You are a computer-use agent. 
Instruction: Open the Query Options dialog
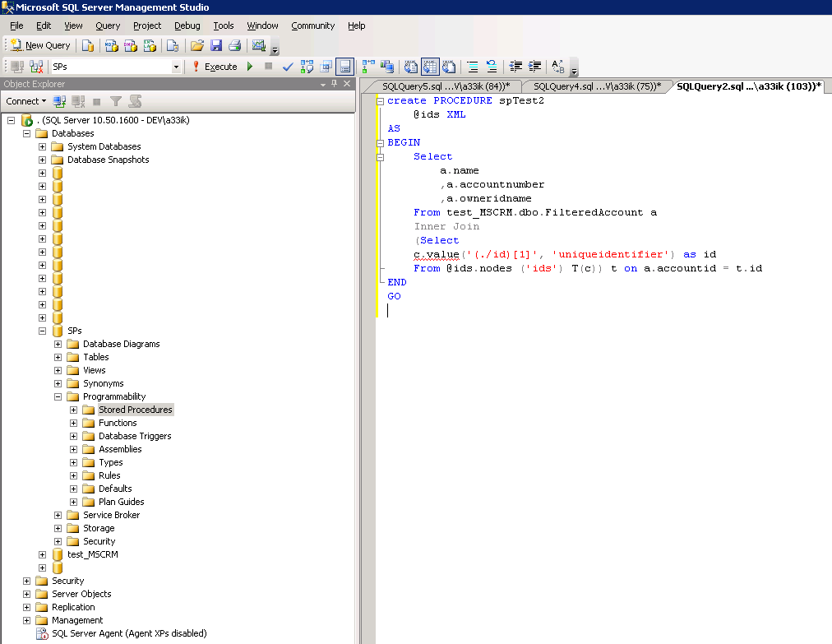tap(326, 67)
